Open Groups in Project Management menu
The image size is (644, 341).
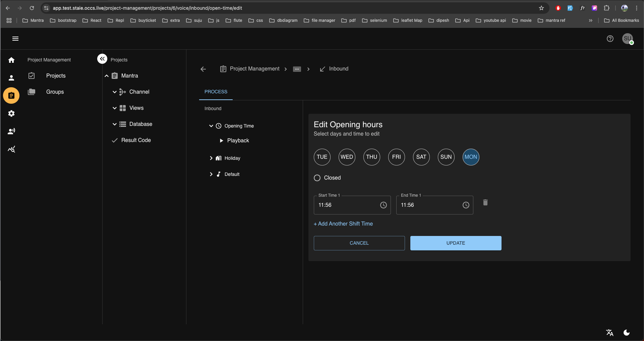coord(55,92)
